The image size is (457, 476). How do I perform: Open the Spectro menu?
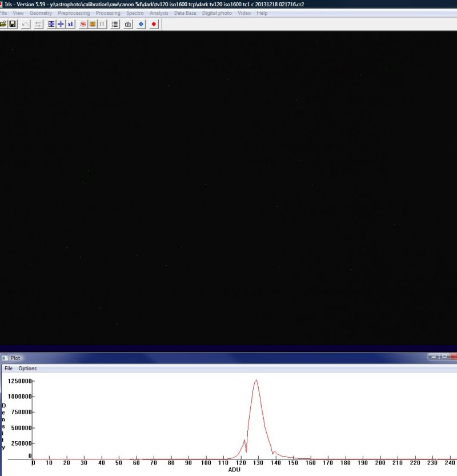click(135, 13)
